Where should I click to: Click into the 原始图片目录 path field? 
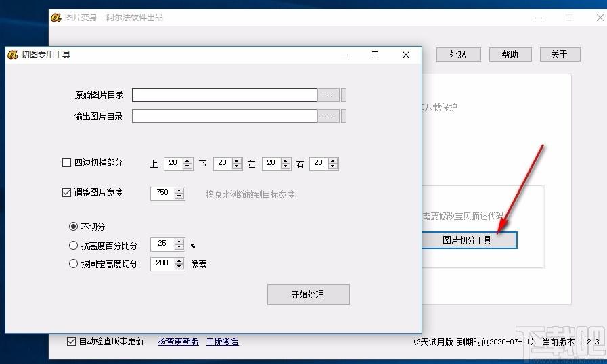pos(224,95)
